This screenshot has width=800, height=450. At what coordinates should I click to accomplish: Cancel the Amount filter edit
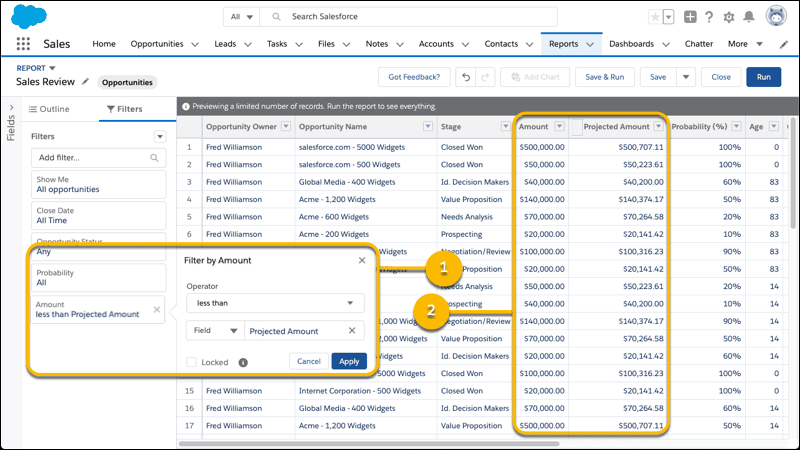[x=309, y=361]
